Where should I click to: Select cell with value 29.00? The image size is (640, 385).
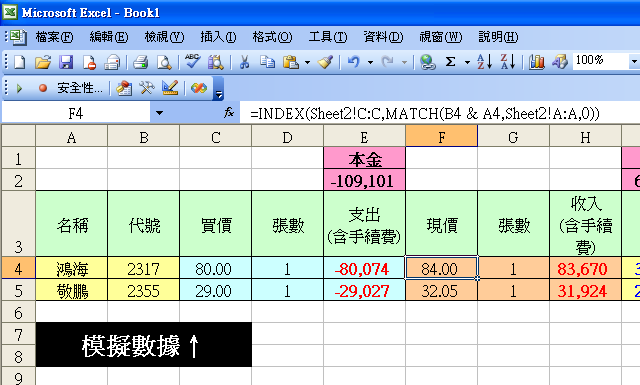pyautogui.click(x=216, y=290)
